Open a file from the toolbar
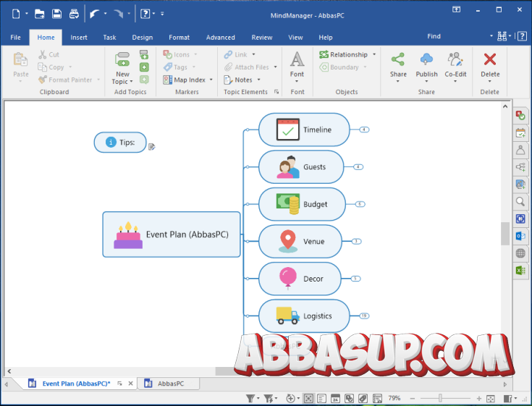 pos(39,14)
